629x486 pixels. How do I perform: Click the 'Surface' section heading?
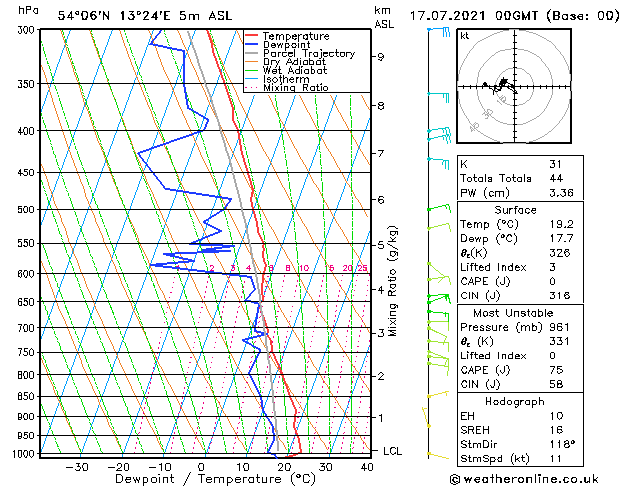(515, 210)
